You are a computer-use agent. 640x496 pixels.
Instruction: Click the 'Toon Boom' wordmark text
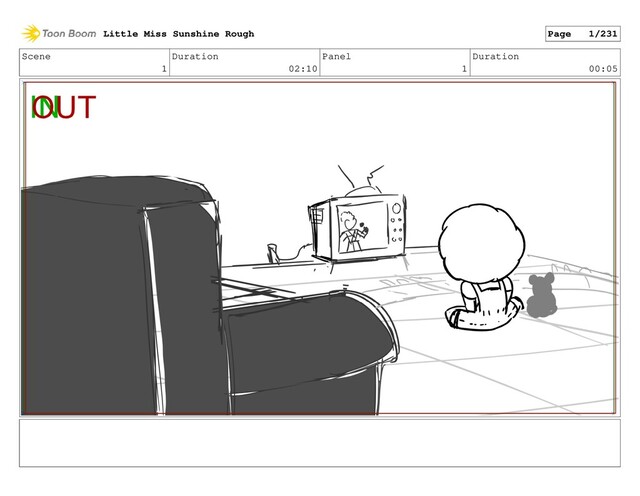(x=69, y=33)
